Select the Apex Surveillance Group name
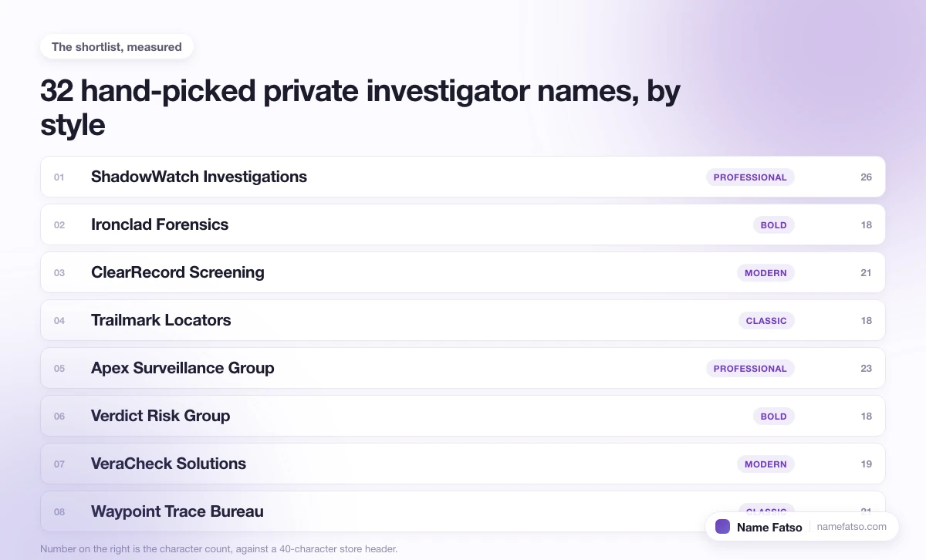Image resolution: width=926 pixels, height=560 pixels. (x=183, y=368)
